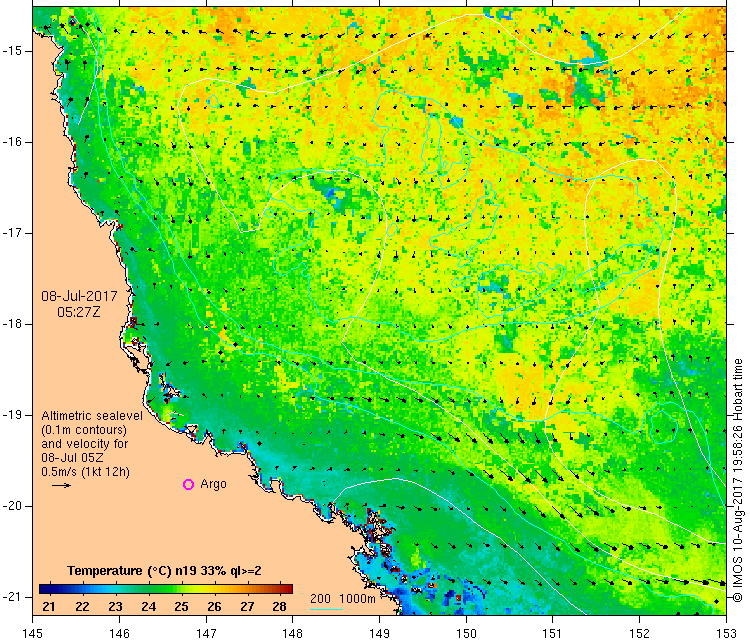
Task: Click the 'Temperature (°C) n19 33% ql>=2' title
Action: (x=164, y=571)
